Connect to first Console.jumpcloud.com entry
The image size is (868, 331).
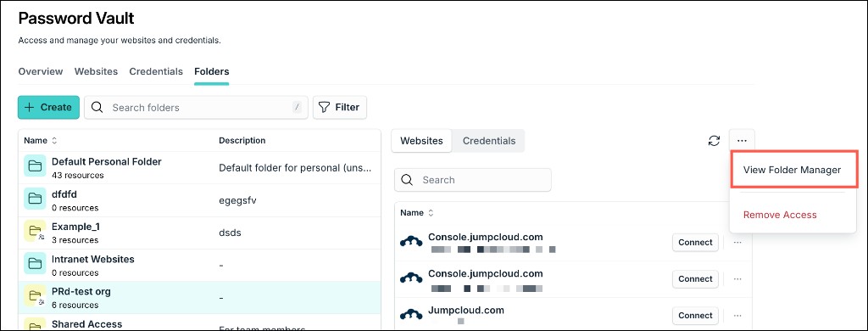(695, 242)
